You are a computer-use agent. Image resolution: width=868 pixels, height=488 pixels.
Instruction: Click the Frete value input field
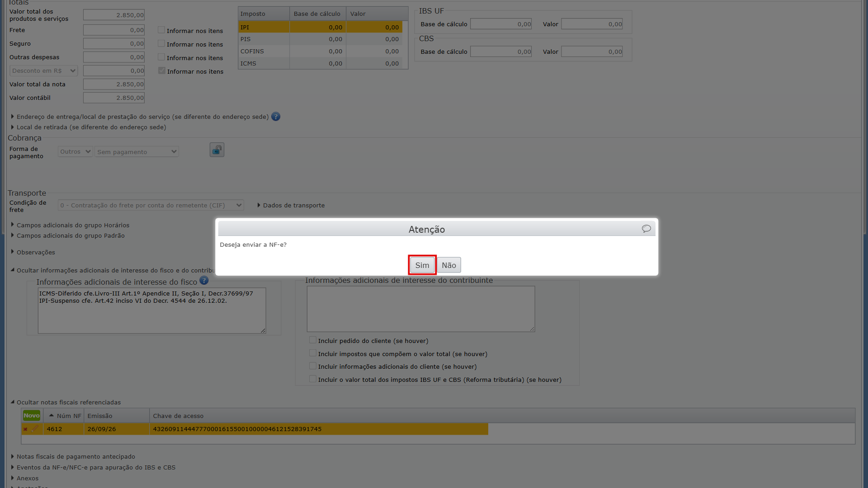pyautogui.click(x=114, y=30)
